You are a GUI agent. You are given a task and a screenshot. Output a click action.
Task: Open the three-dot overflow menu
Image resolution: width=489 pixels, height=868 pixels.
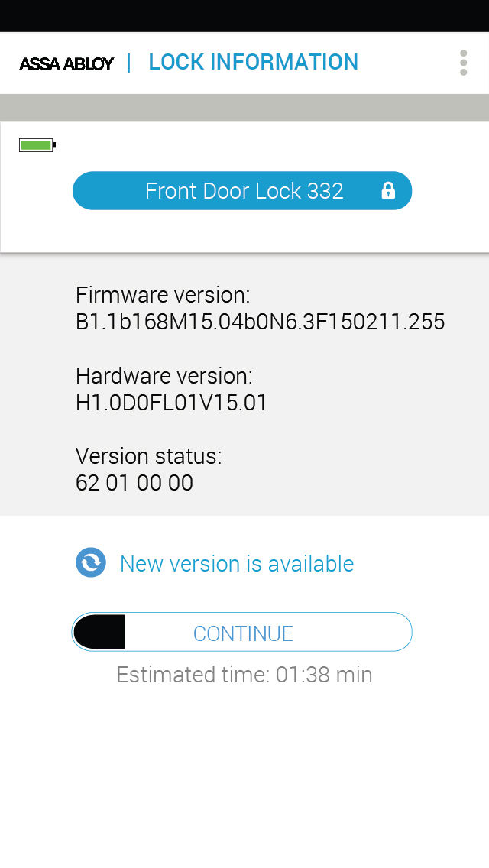tap(464, 63)
